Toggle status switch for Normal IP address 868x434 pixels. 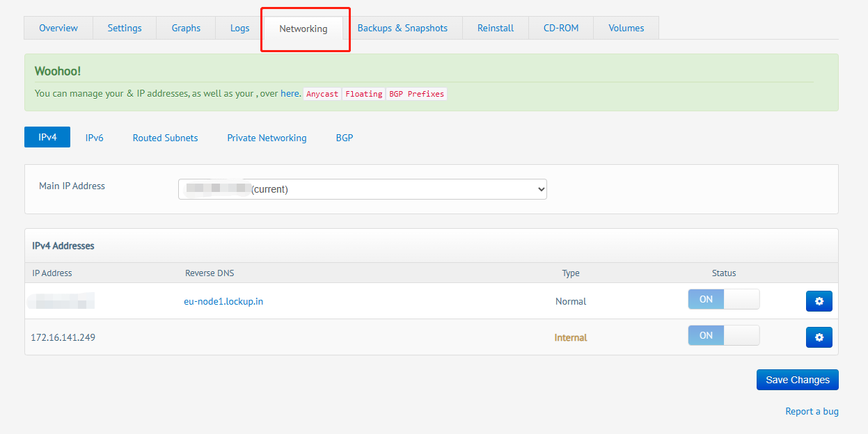[x=723, y=300]
